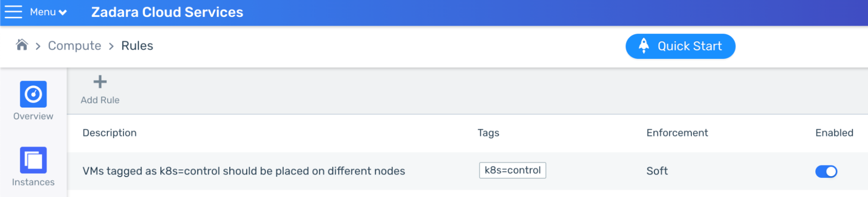Click the rocket icon in Quick Start
The height and width of the screenshot is (197, 868).
[x=644, y=46]
